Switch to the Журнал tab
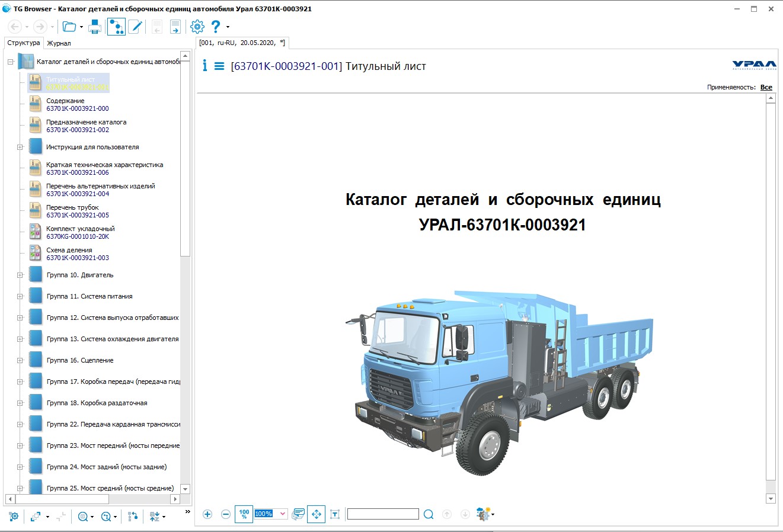 (x=59, y=43)
